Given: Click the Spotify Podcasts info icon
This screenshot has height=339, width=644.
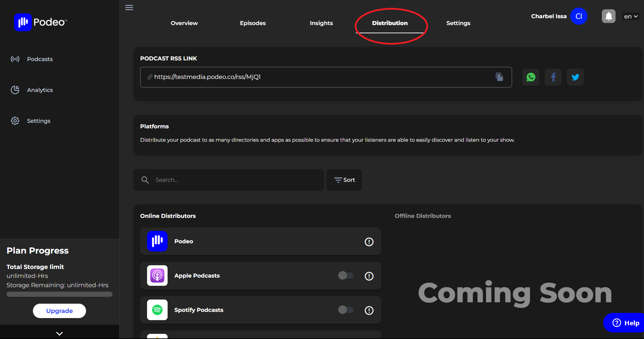Looking at the screenshot, I should pyautogui.click(x=369, y=311).
